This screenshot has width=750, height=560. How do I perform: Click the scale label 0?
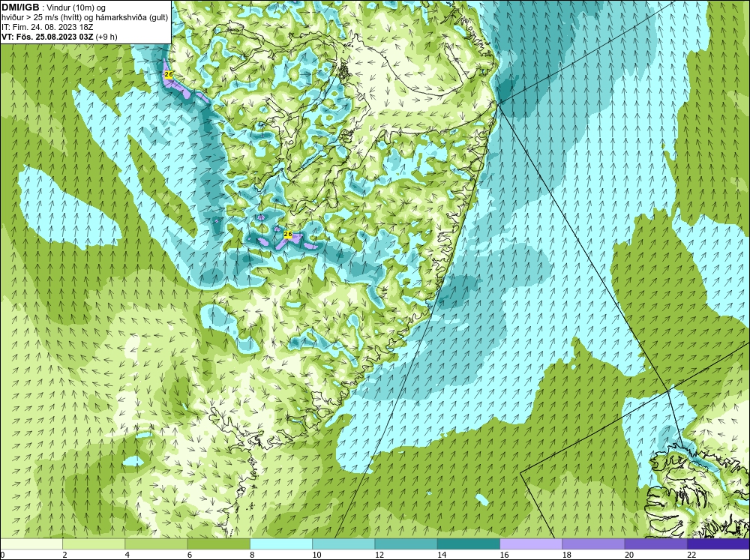coord(2,555)
